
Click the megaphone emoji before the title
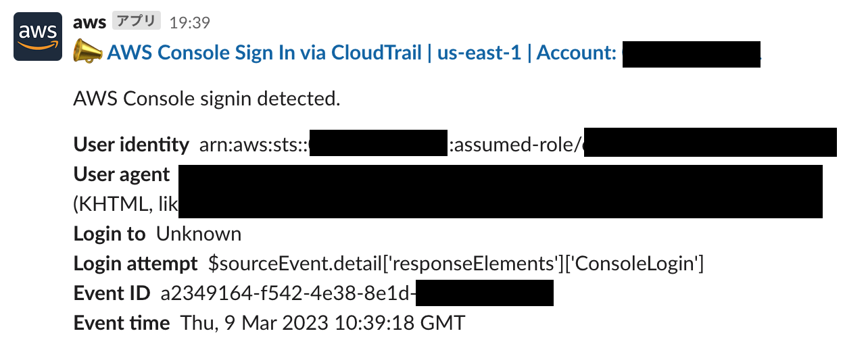88,53
